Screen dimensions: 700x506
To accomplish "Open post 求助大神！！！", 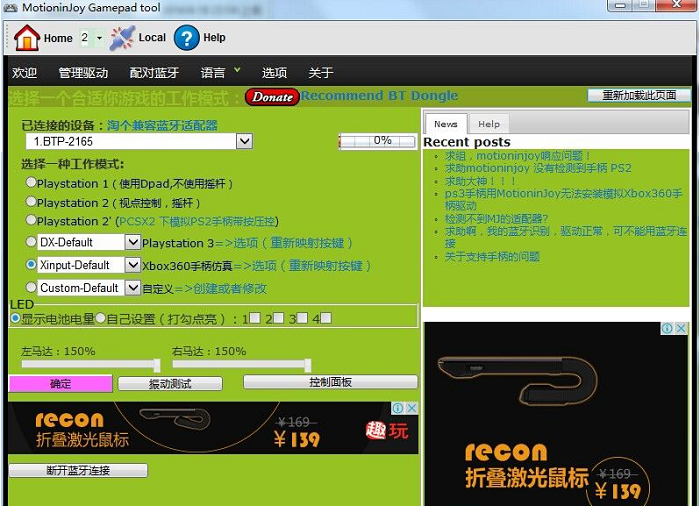I will 480,181.
